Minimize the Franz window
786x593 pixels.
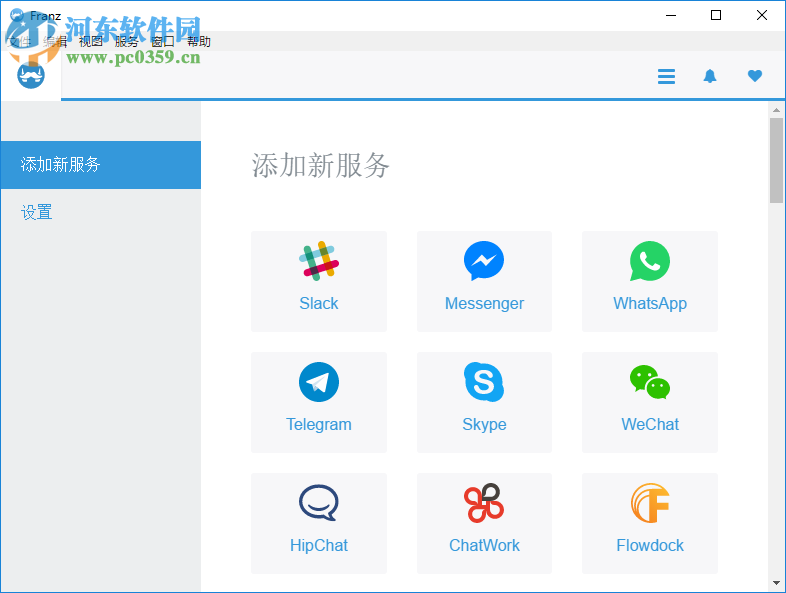coord(671,16)
